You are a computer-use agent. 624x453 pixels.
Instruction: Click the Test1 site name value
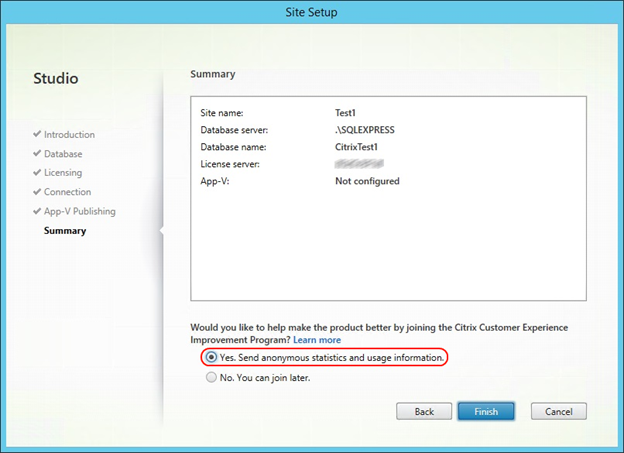pyautogui.click(x=348, y=113)
